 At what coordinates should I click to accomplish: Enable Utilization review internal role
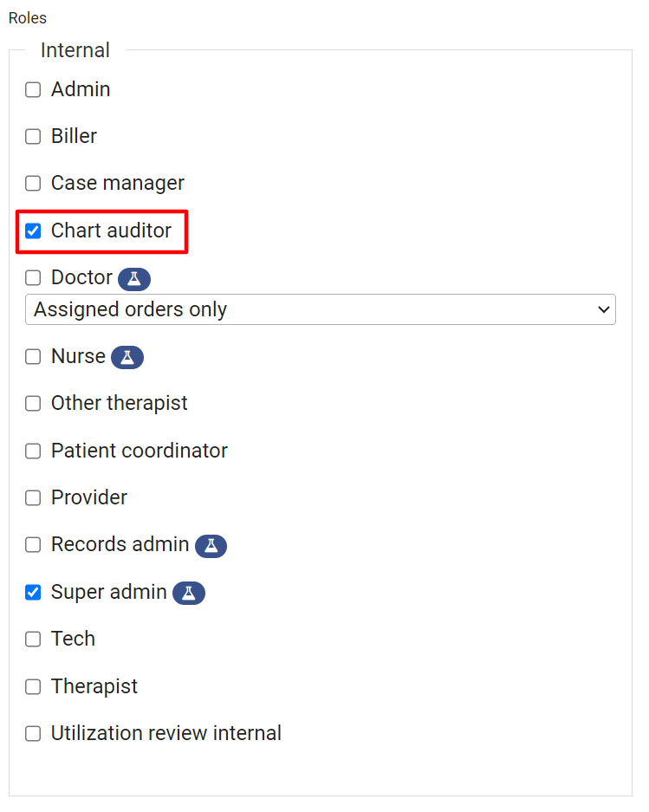tap(33, 733)
